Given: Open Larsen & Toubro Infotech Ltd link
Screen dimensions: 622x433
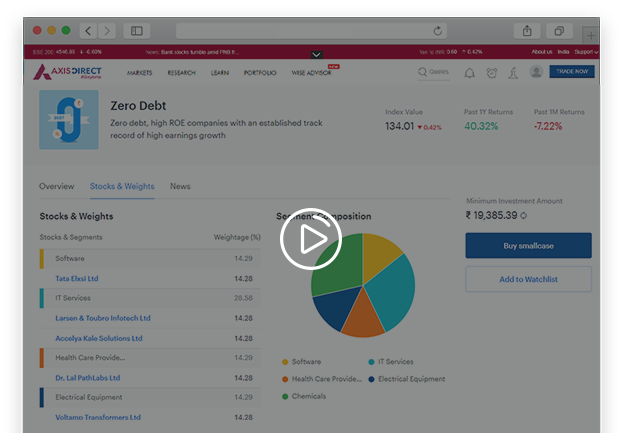Looking at the screenshot, I should coord(103,318).
